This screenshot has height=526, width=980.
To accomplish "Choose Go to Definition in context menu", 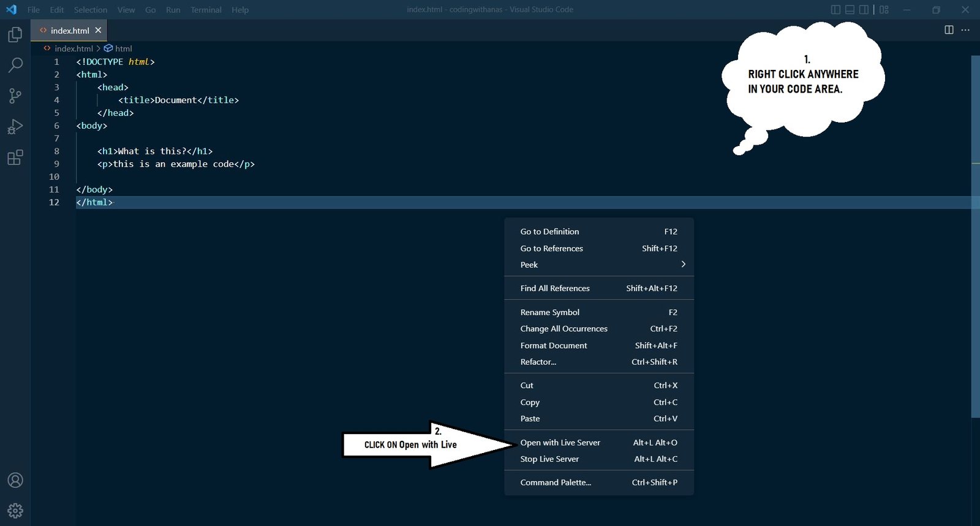I will click(599, 232).
